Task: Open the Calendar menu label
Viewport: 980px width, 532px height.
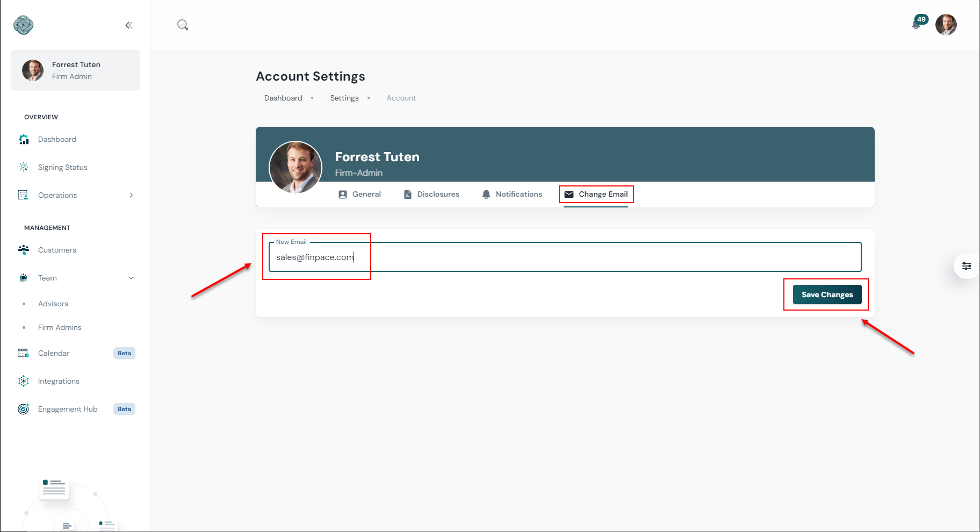Action: [x=54, y=353]
